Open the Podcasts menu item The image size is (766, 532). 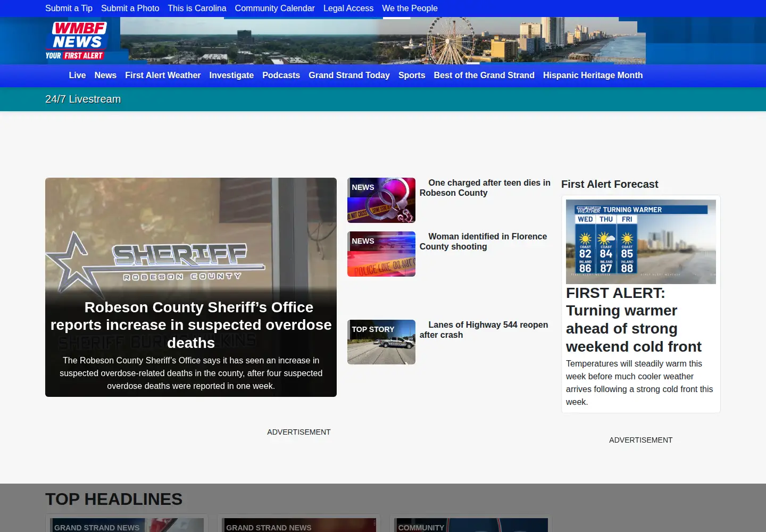[x=281, y=76]
